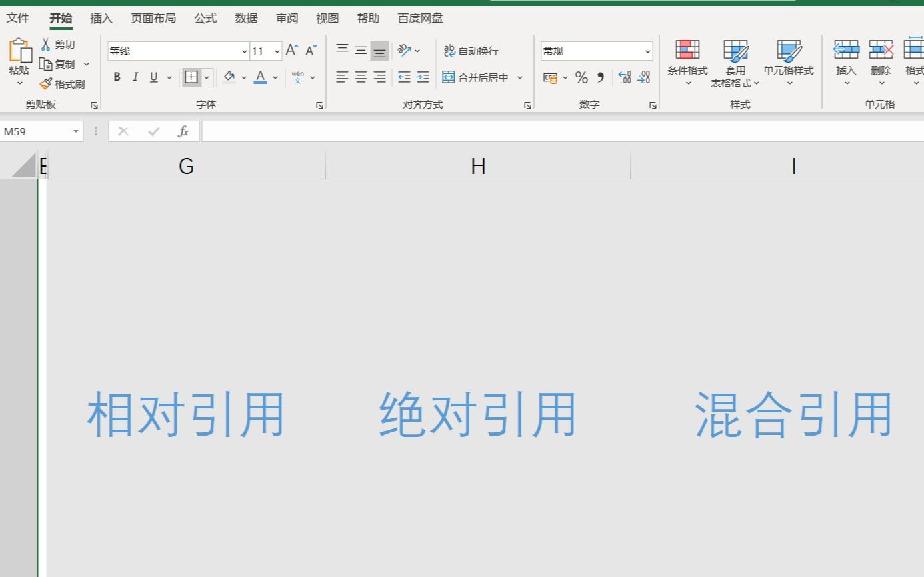Image resolution: width=924 pixels, height=577 pixels.
Task: Switch to 公式 Formulas tab
Action: (205, 19)
